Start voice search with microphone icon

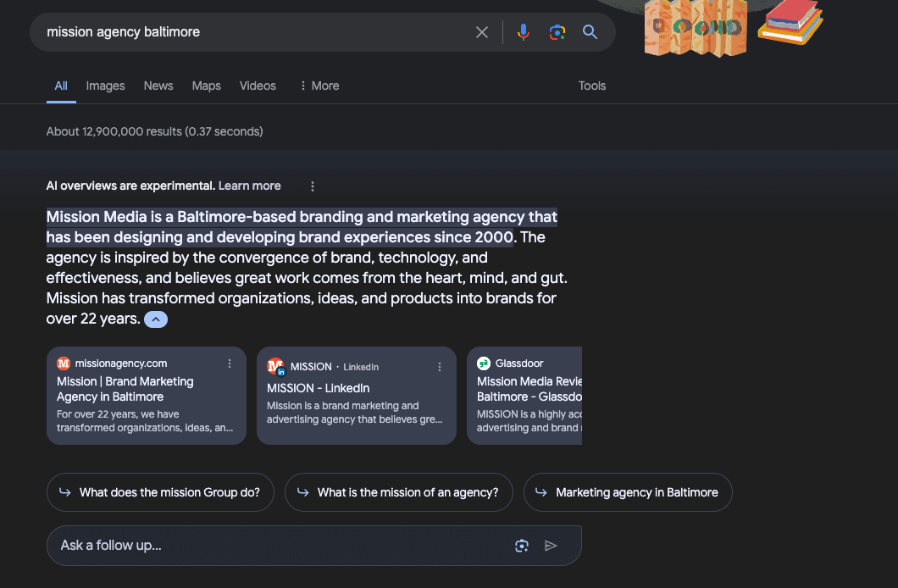[x=523, y=32]
